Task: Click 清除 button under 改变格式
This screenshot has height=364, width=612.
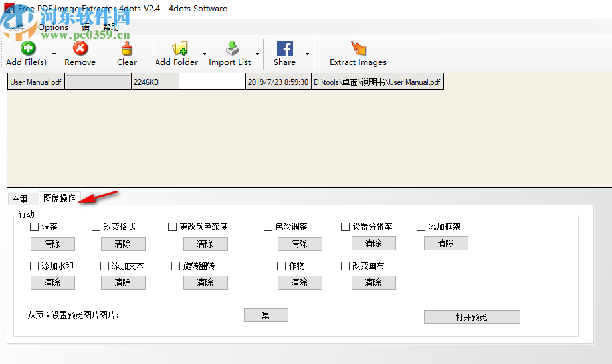Action: (123, 244)
